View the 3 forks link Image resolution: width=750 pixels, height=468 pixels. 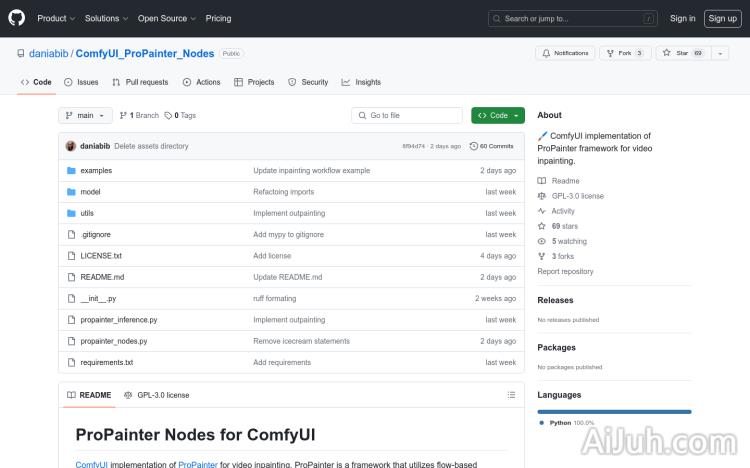click(556, 256)
